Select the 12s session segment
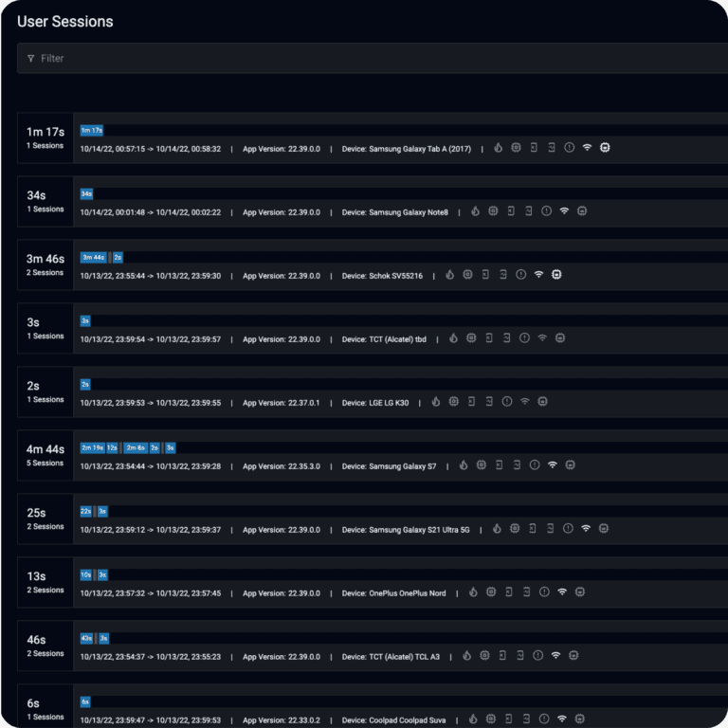This screenshot has width=728, height=728. (x=112, y=448)
